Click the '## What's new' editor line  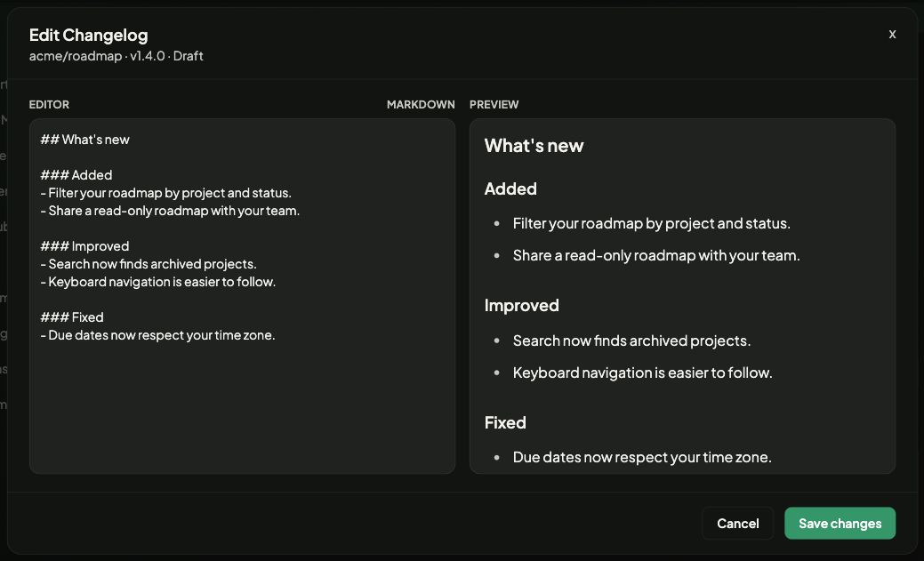click(84, 140)
